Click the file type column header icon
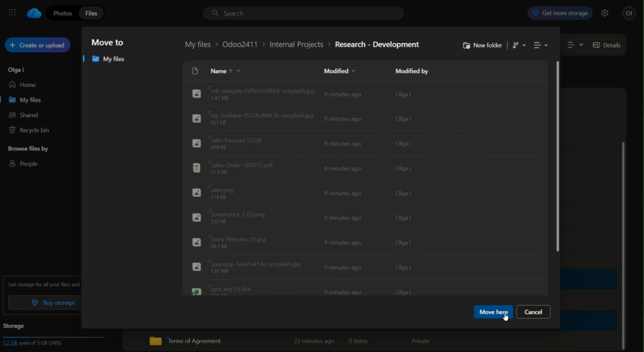 (195, 71)
